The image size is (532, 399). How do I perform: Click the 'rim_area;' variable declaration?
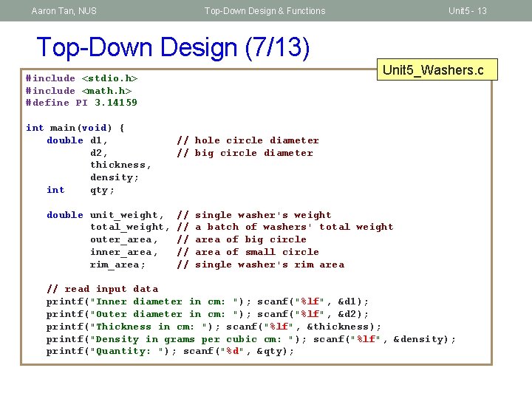tap(117, 265)
